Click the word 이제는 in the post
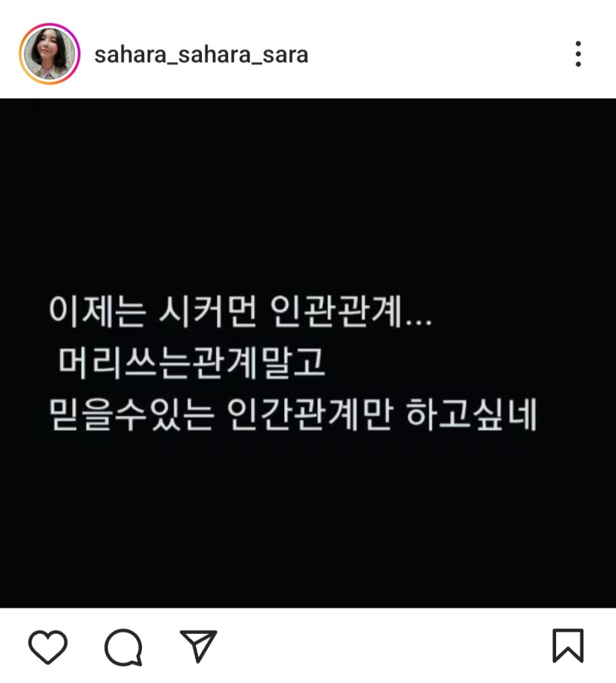The image size is (616, 683). pyautogui.click(x=97, y=311)
